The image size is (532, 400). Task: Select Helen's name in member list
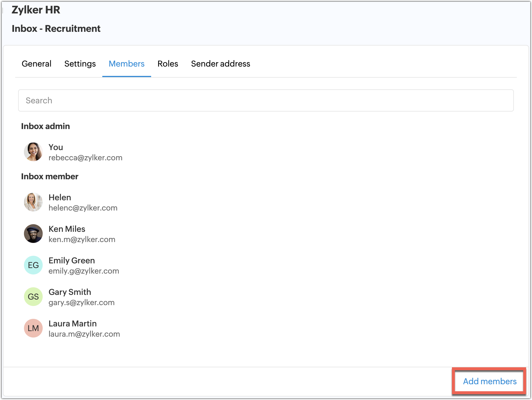(60, 197)
